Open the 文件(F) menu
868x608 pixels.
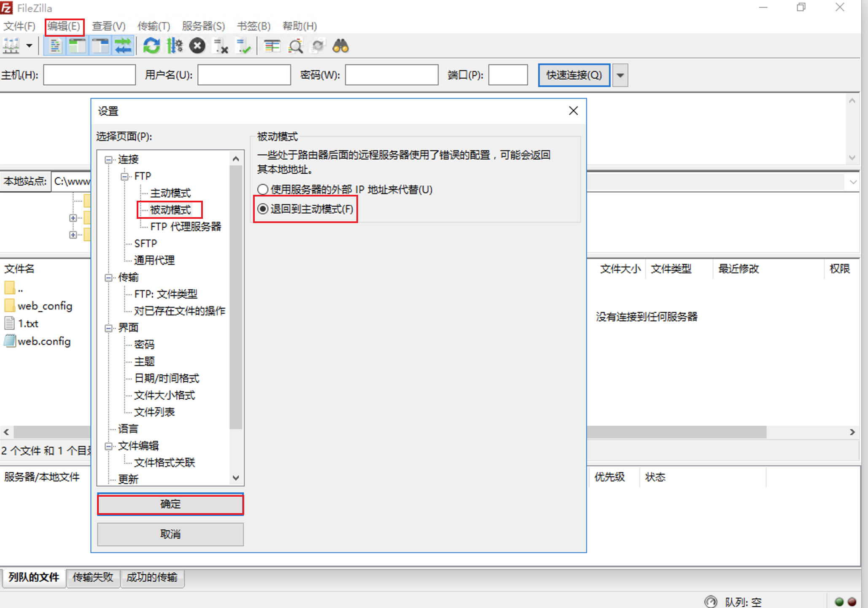(x=19, y=26)
